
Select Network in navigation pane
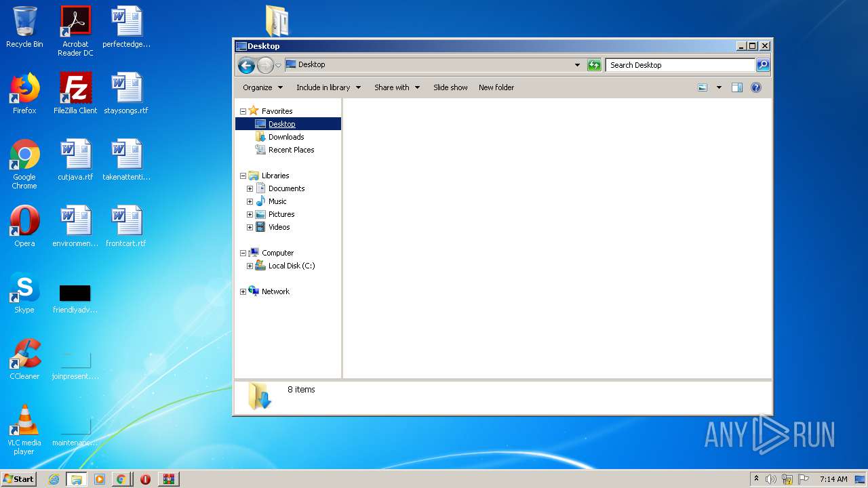275,291
